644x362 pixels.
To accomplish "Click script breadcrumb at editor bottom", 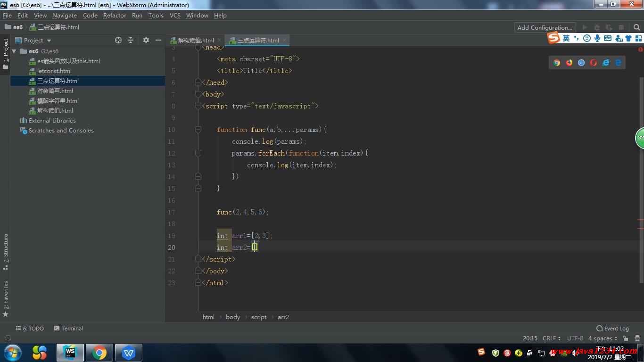I will point(259,317).
